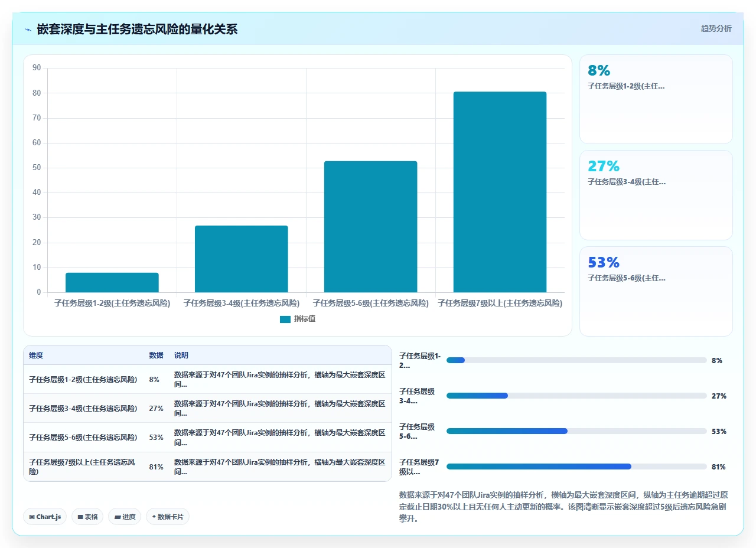Viewport: 756px width, 548px height.
Task: Click the 27% value in table
Action: pos(156,409)
